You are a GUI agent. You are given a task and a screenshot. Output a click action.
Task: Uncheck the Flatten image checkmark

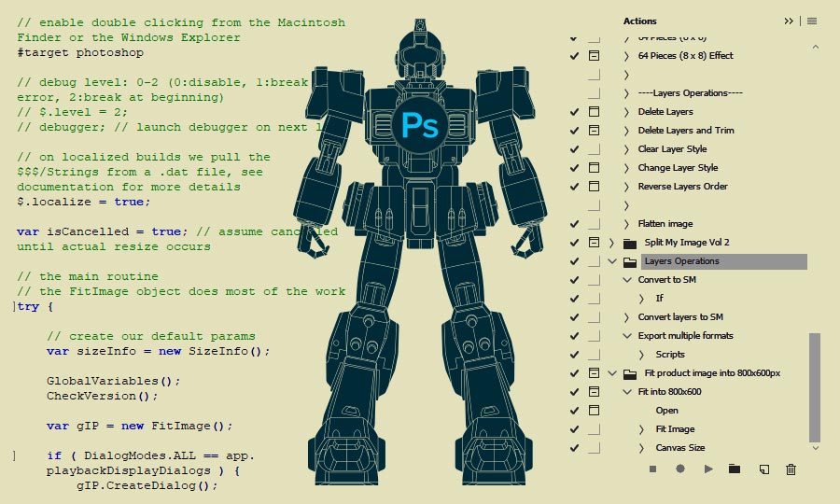[574, 224]
